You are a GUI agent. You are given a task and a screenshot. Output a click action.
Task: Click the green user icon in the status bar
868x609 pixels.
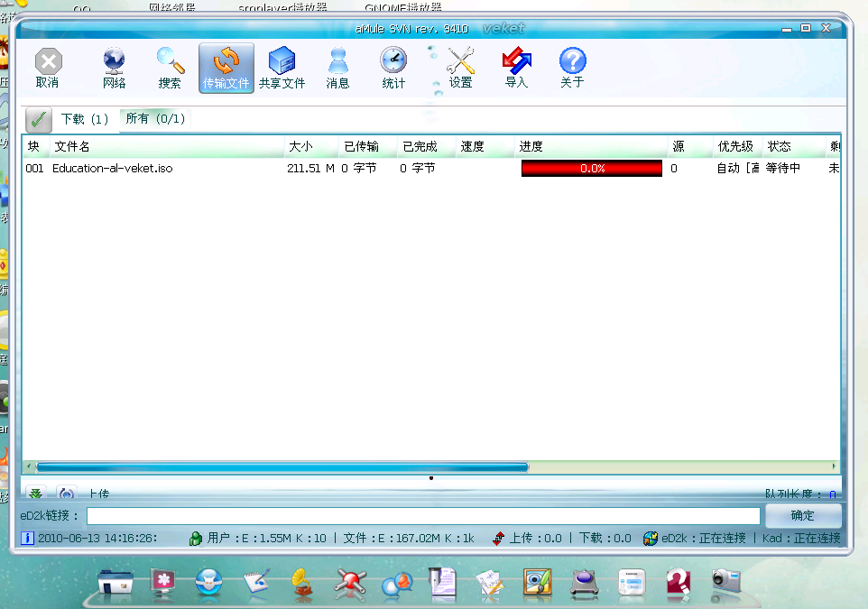point(196,538)
